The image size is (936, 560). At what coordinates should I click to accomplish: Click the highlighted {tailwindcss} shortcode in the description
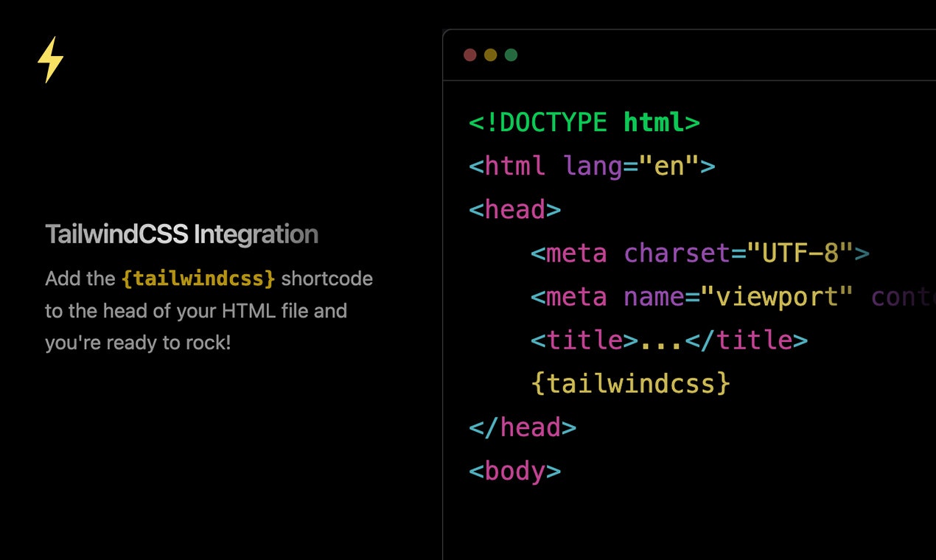tap(199, 279)
